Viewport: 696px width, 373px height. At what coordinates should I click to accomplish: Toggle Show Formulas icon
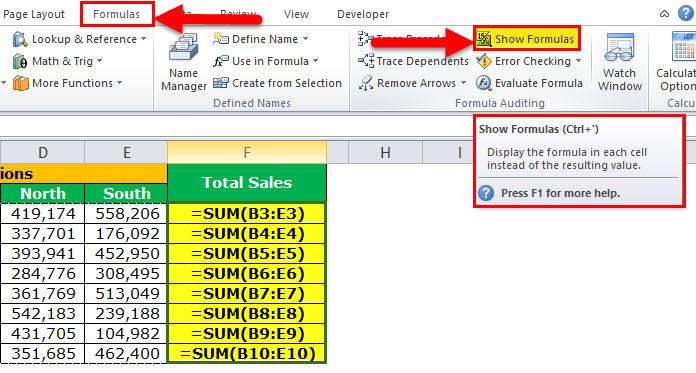click(x=483, y=39)
